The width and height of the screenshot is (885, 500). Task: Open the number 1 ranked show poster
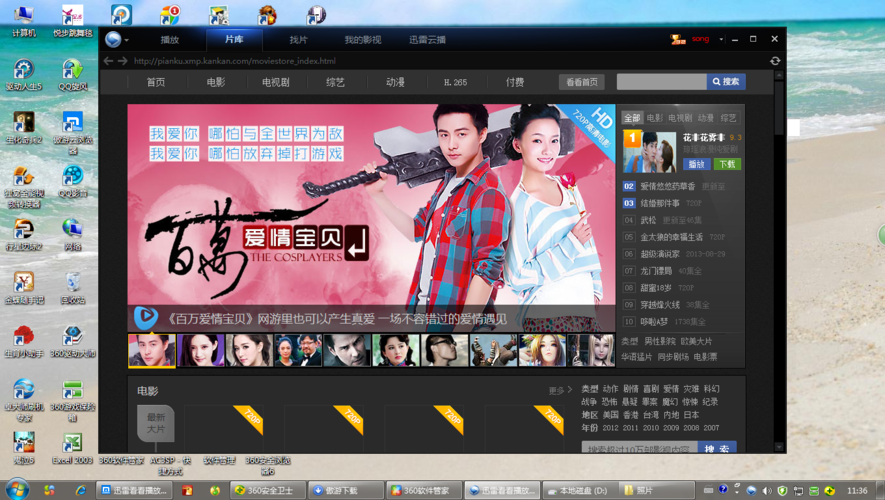[x=650, y=151]
